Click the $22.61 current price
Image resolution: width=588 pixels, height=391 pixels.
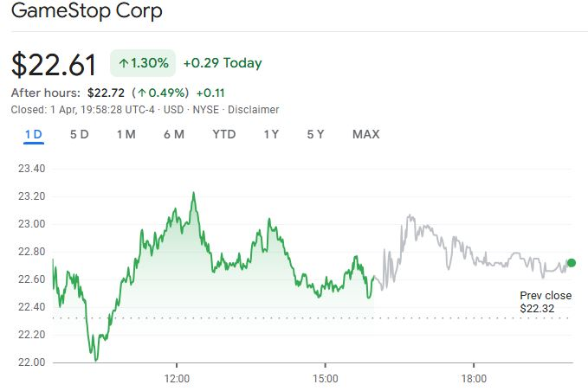(55, 65)
